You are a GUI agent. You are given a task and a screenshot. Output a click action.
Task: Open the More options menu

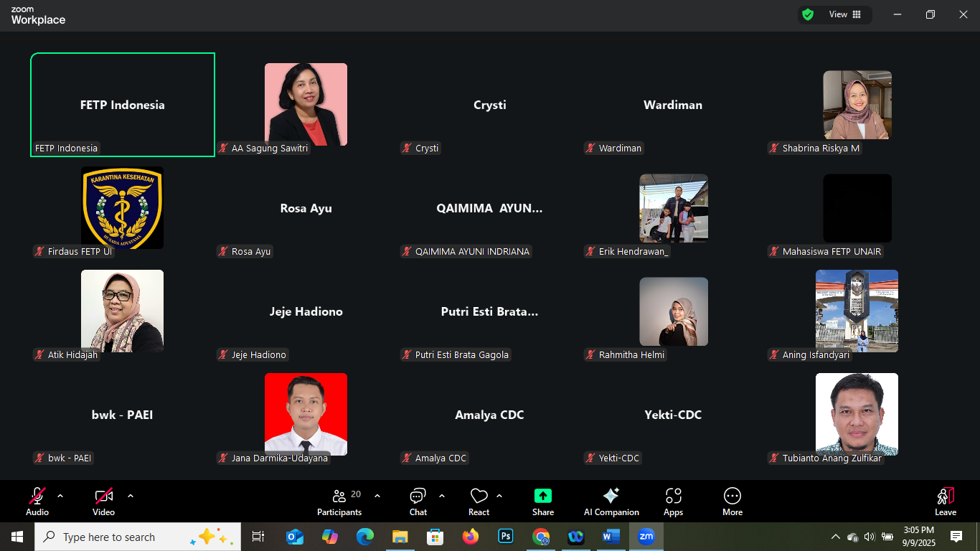(732, 501)
